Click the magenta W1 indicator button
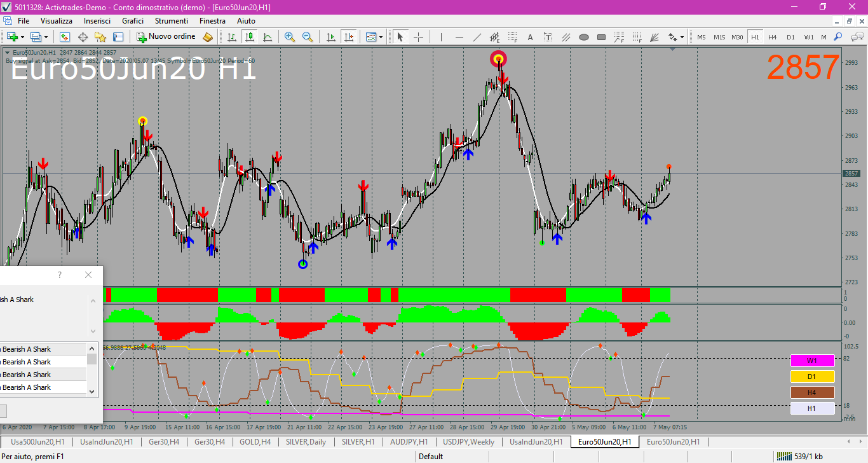The width and height of the screenshot is (868, 463). (x=812, y=361)
